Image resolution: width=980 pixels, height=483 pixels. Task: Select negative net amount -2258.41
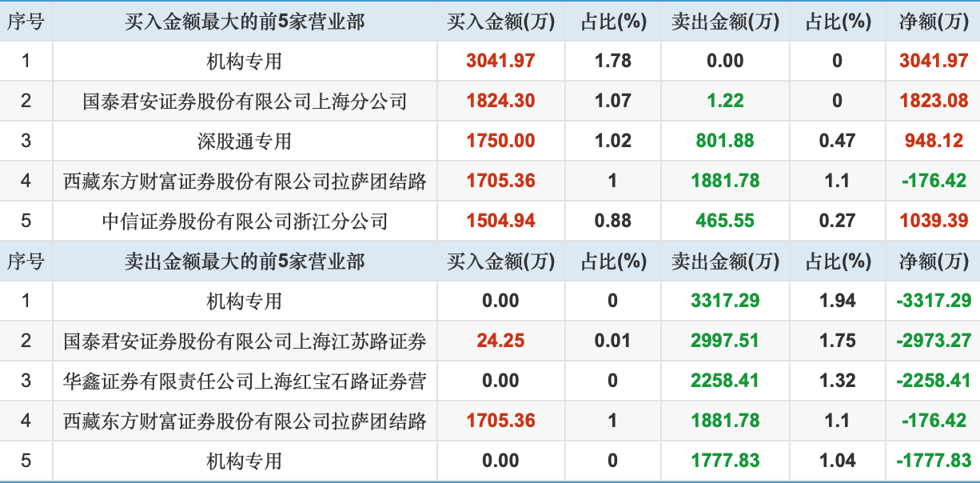[934, 381]
